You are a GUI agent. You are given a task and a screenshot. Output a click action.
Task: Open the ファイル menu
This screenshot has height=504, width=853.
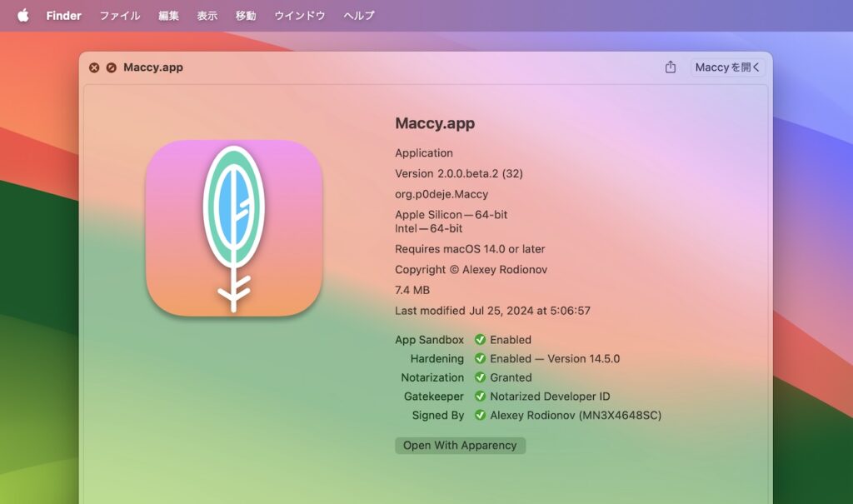(x=119, y=15)
